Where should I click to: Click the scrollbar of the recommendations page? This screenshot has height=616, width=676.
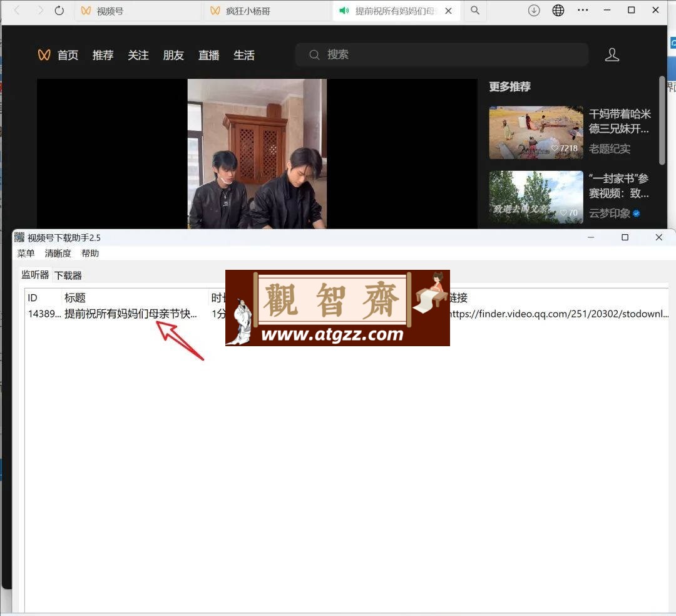pyautogui.click(x=662, y=121)
